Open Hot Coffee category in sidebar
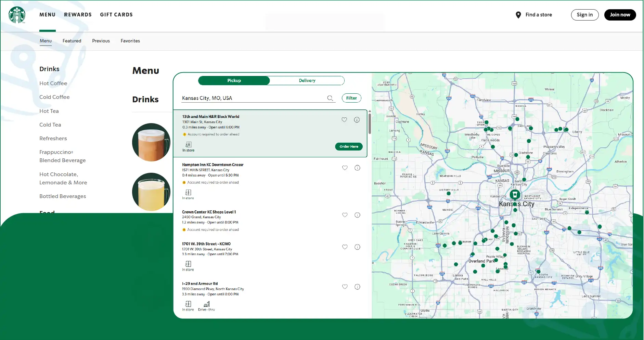This screenshot has height=340, width=644. click(x=53, y=83)
